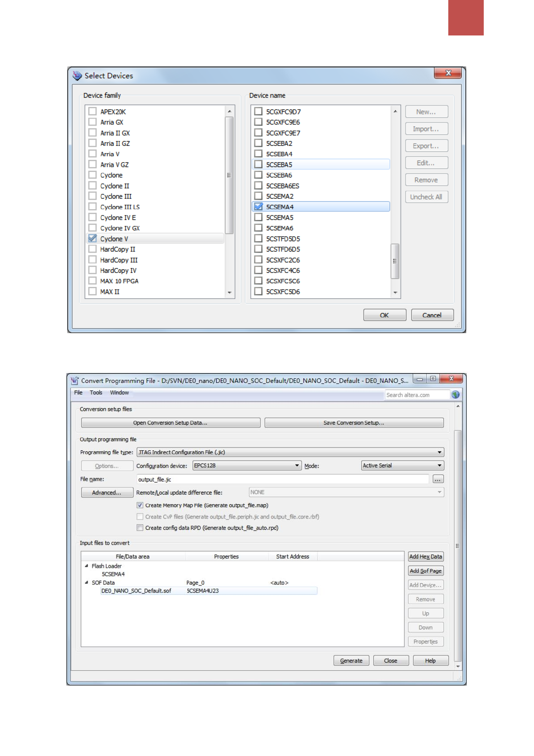Image resolution: width=534 pixels, height=756 pixels.
Task: Check the 5CSEBA5 device checkbox
Action: (x=258, y=164)
